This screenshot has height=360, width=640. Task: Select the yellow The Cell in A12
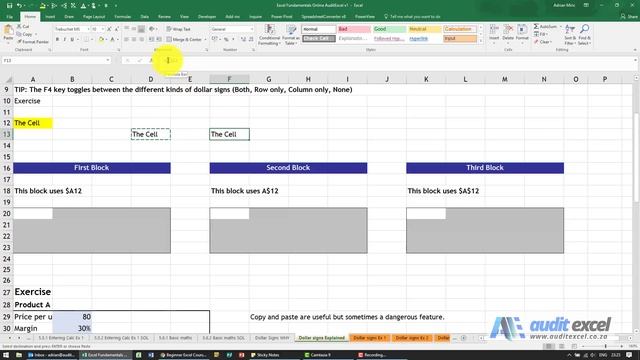(x=33, y=123)
